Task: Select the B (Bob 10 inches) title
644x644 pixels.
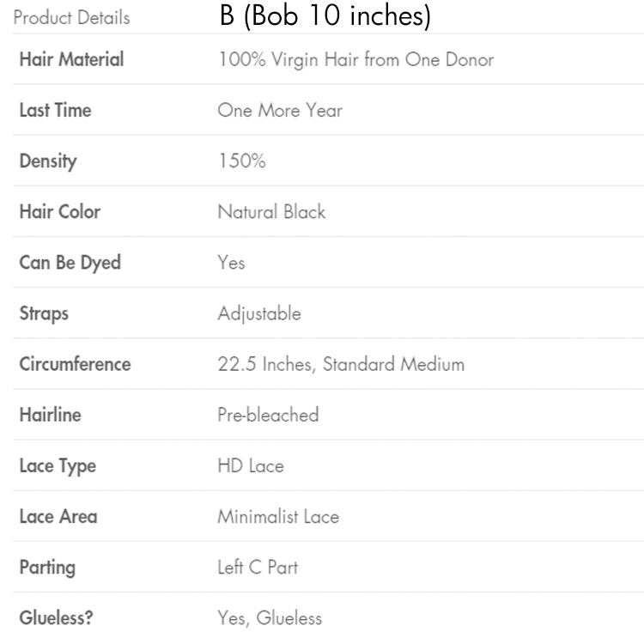Action: click(x=325, y=16)
